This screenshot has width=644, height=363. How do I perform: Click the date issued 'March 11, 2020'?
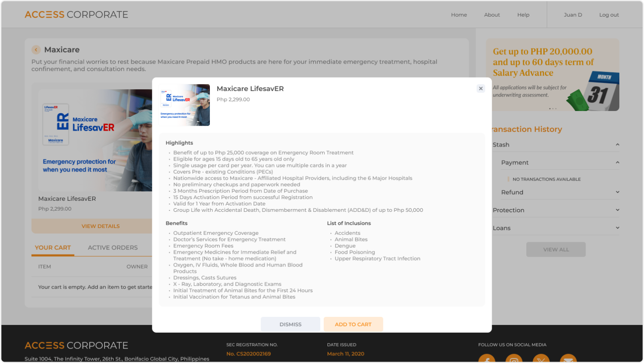[345, 354]
